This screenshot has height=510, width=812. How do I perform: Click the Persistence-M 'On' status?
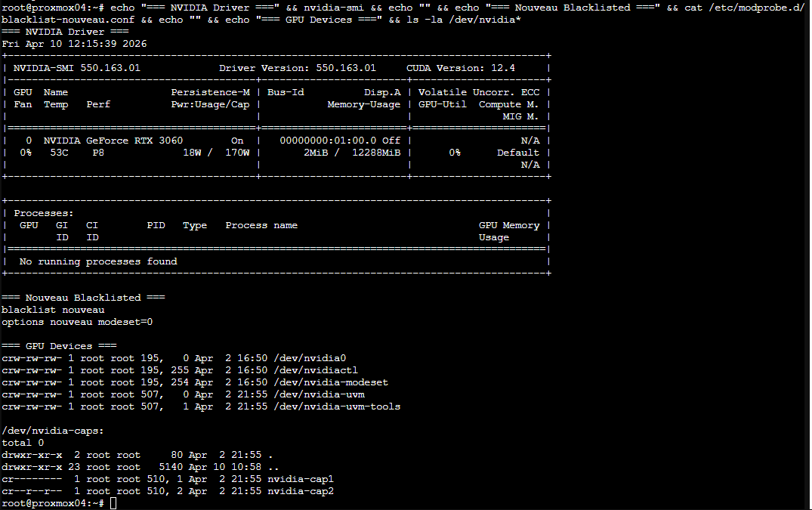pyautogui.click(x=236, y=140)
